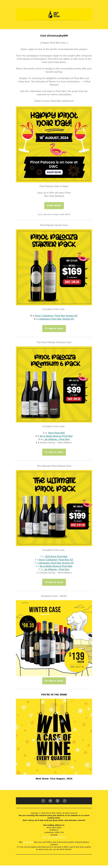Open the Pinot Palooza Starter Pack image
This screenshot has width=108, height=868.
click(x=54, y=267)
